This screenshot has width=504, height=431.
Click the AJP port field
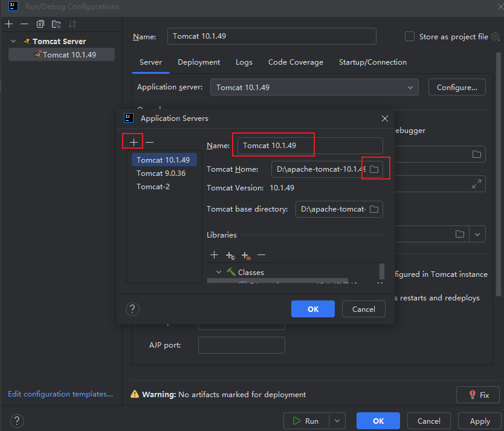[x=241, y=345]
